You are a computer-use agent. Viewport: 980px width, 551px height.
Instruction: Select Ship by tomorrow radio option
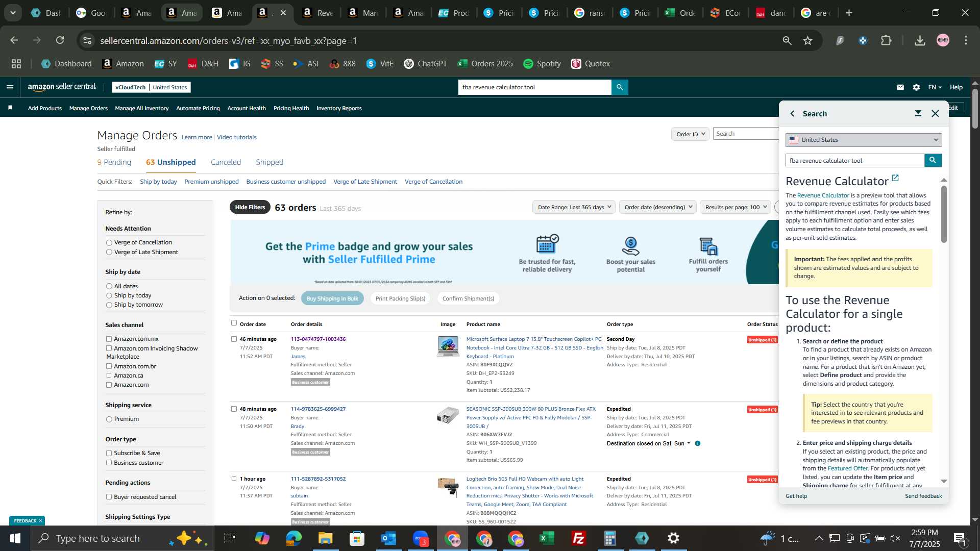(109, 305)
